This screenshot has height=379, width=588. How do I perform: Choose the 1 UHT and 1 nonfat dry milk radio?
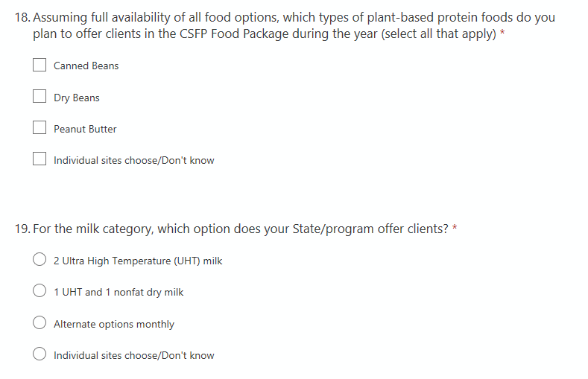pyautogui.click(x=40, y=292)
